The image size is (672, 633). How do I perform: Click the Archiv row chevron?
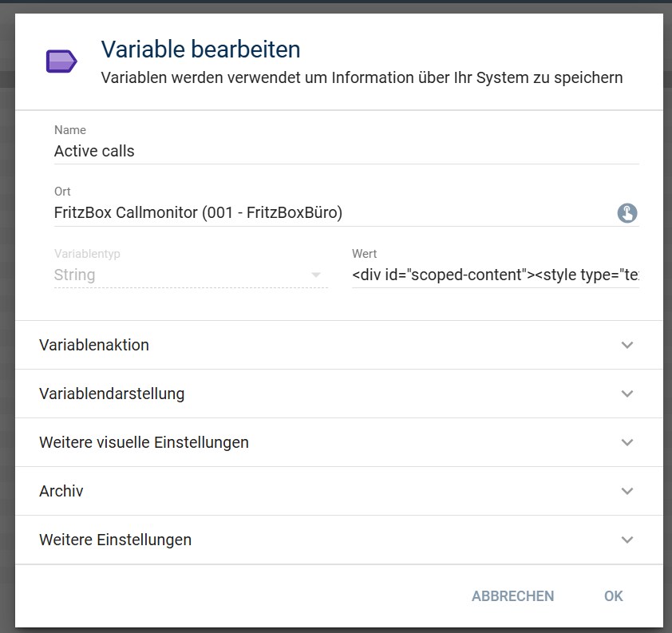click(x=627, y=491)
